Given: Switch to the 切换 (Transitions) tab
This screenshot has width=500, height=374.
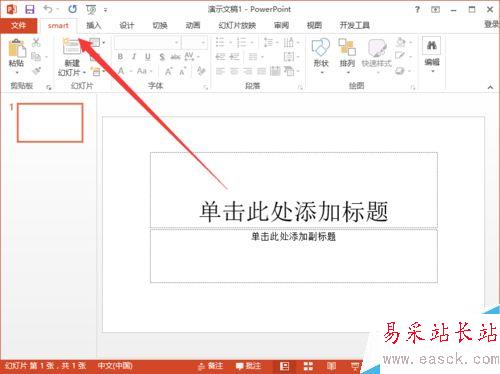Looking at the screenshot, I should (x=160, y=25).
